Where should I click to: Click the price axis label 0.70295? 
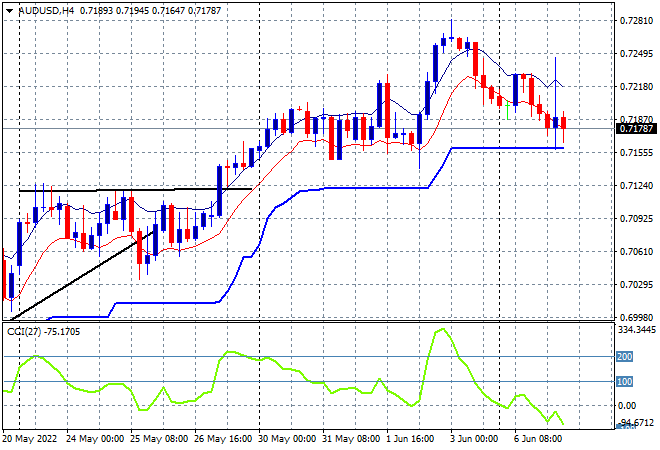tap(636, 285)
